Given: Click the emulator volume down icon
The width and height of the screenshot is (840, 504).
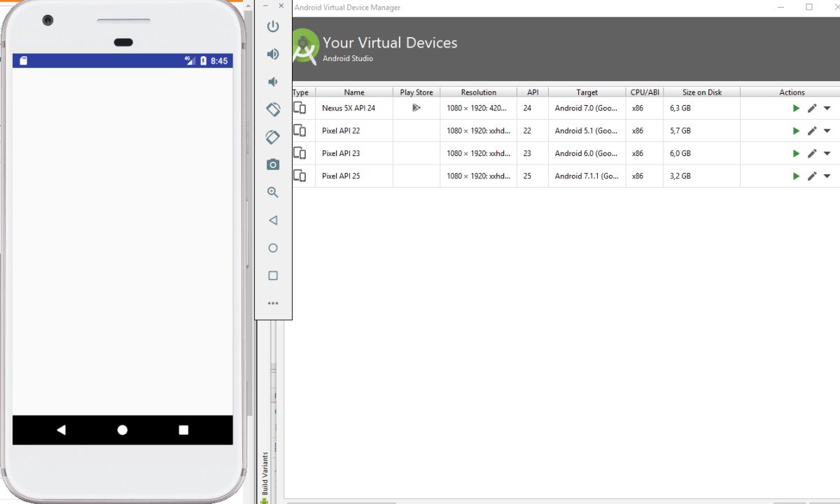Looking at the screenshot, I should coord(273,82).
